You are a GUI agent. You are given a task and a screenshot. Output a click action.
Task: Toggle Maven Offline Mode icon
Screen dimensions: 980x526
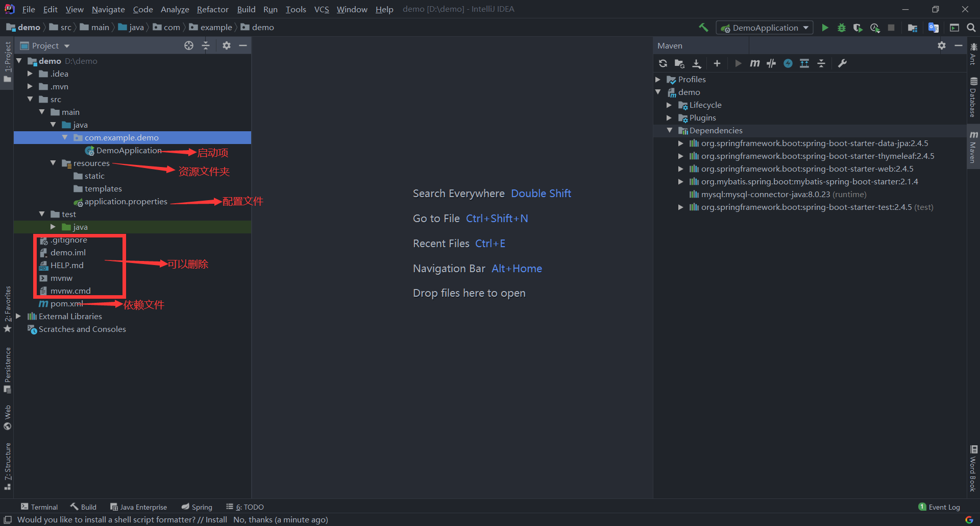click(x=771, y=63)
